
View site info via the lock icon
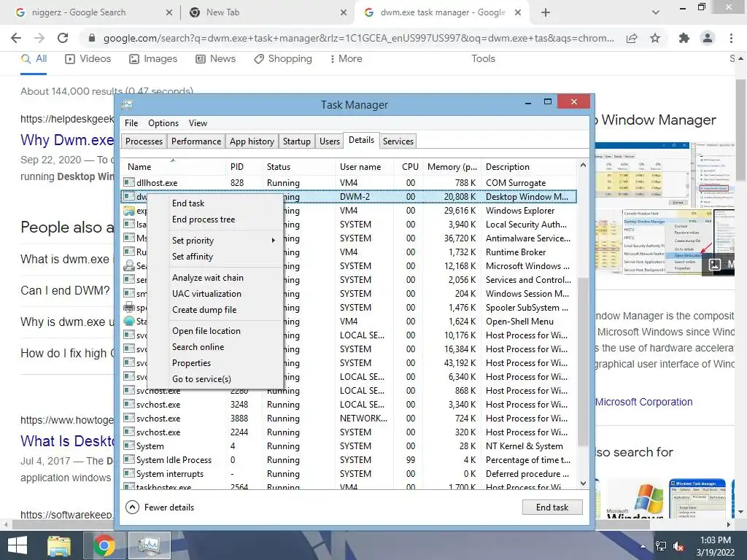[92, 38]
